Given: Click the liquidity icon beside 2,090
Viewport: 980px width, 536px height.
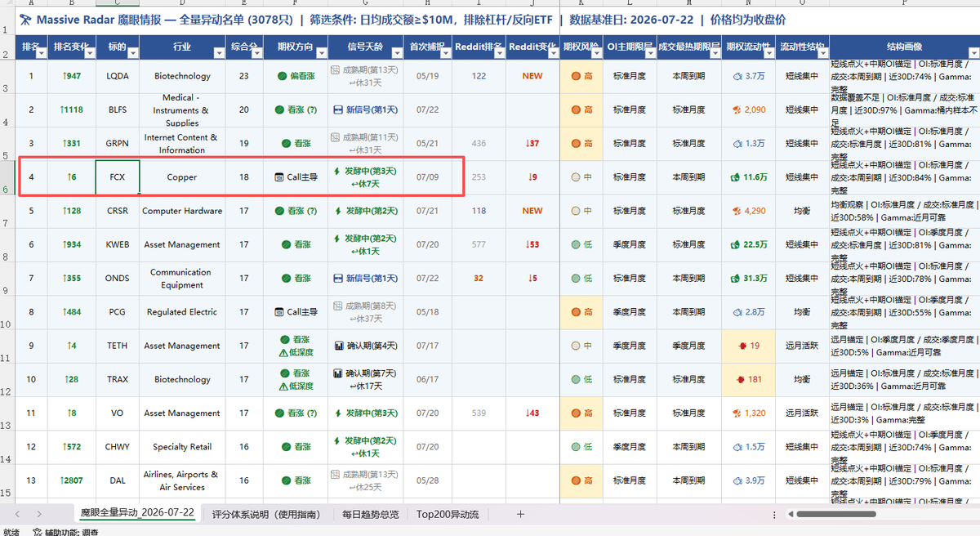Looking at the screenshot, I should (735, 109).
